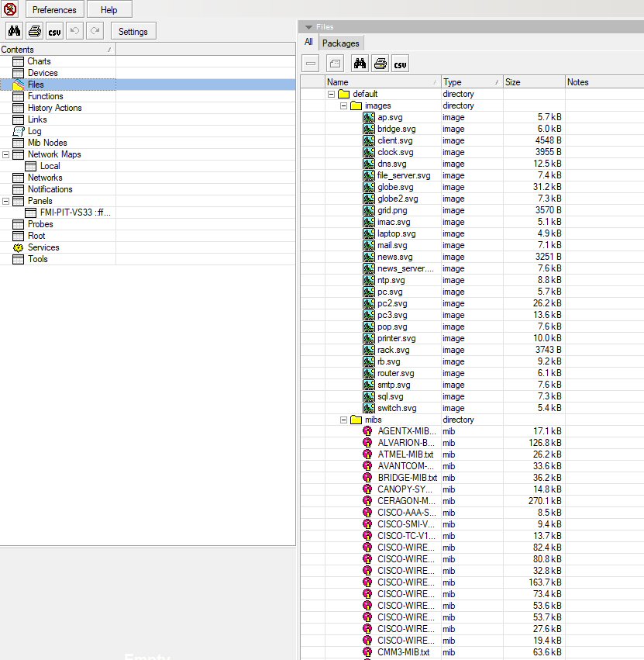Viewport: 644px width, 660px height.
Task: Sort by Name column header
Action: [x=383, y=82]
